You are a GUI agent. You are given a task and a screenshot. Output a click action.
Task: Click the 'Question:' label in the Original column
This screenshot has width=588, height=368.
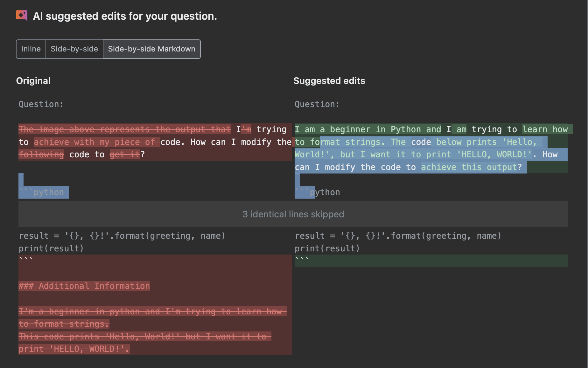point(41,104)
